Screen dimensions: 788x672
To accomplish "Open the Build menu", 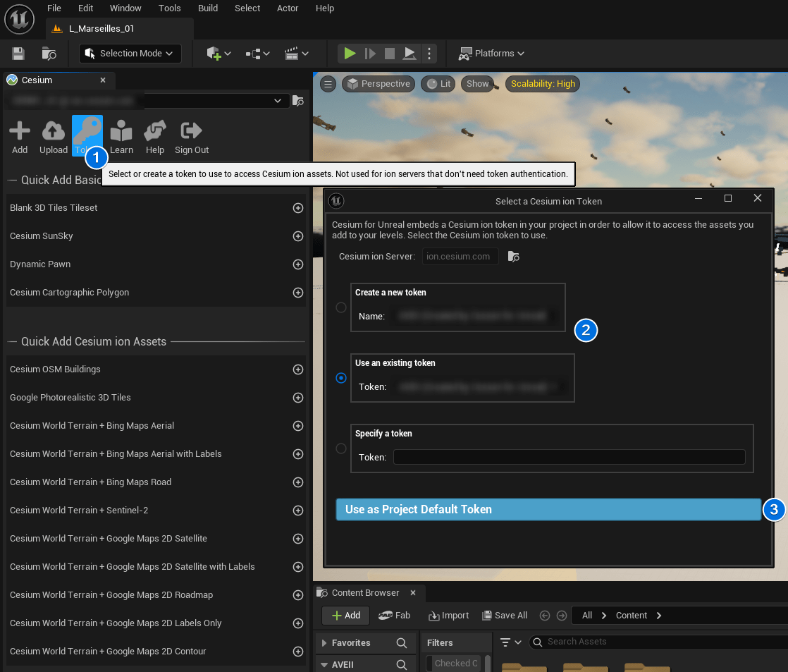I will click(208, 8).
